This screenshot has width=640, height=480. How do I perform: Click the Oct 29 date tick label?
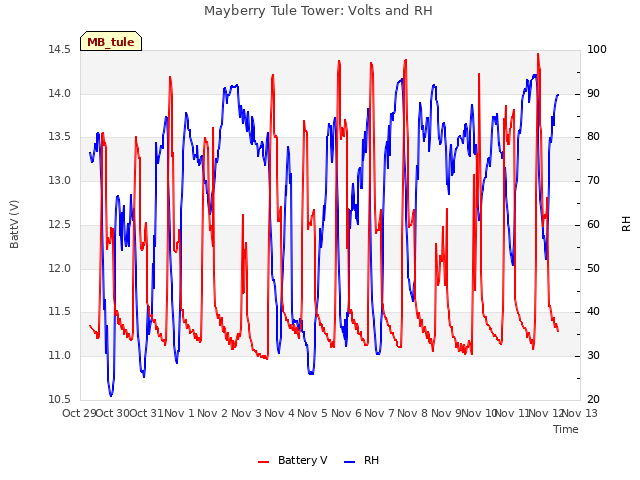(x=79, y=413)
